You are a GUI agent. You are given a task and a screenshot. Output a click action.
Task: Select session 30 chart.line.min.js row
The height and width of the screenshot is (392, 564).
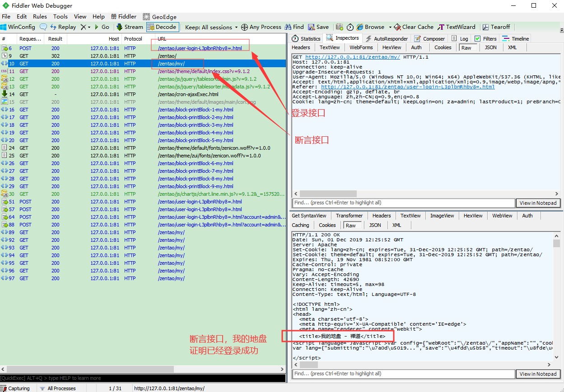pos(143,194)
